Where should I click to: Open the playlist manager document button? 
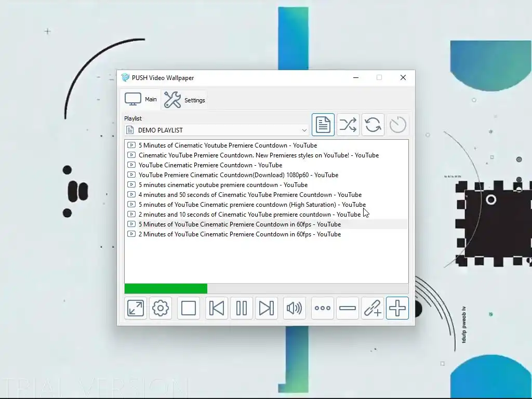[323, 125]
